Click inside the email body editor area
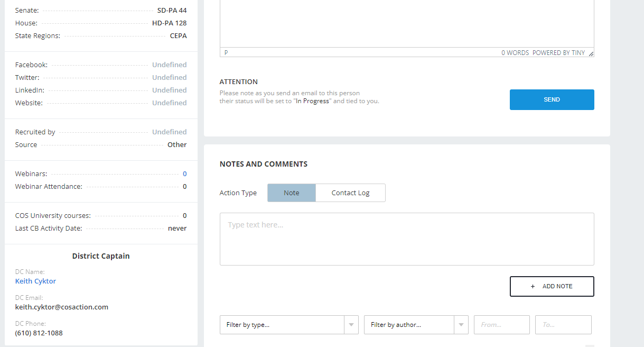Viewport: 644px width, 347px height. [x=406, y=24]
